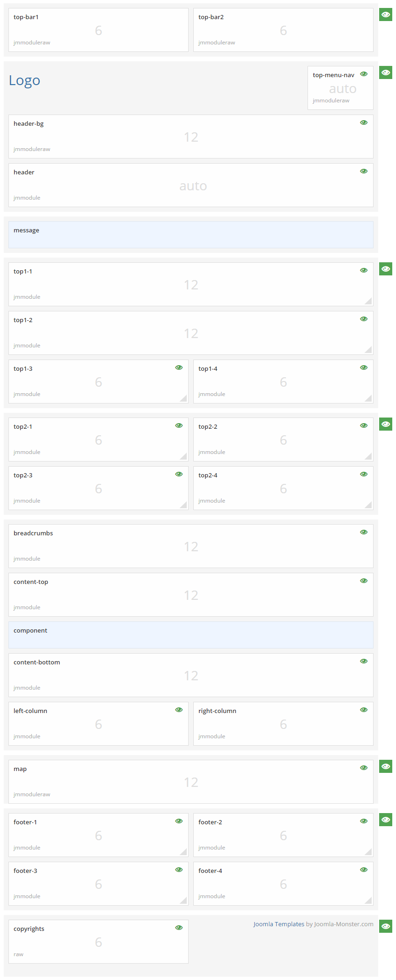This screenshot has height=980, width=396.
Task: Click the component block
Action: [x=191, y=635]
